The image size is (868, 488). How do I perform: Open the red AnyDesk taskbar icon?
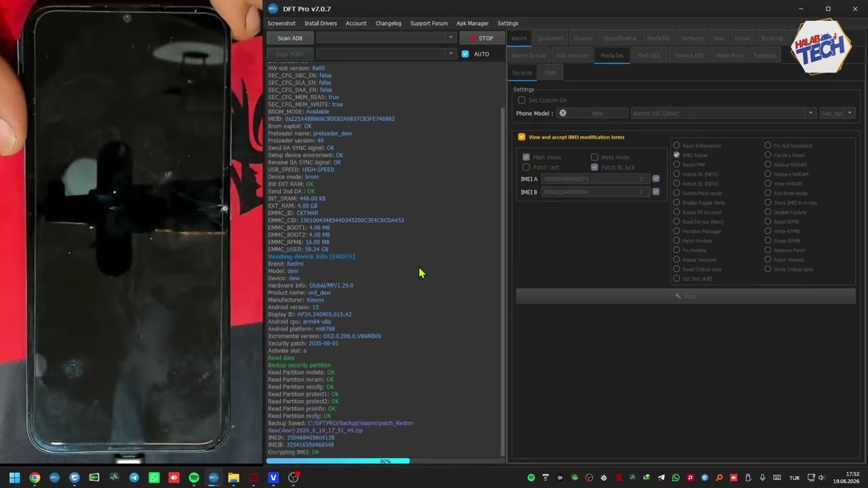pos(174,478)
